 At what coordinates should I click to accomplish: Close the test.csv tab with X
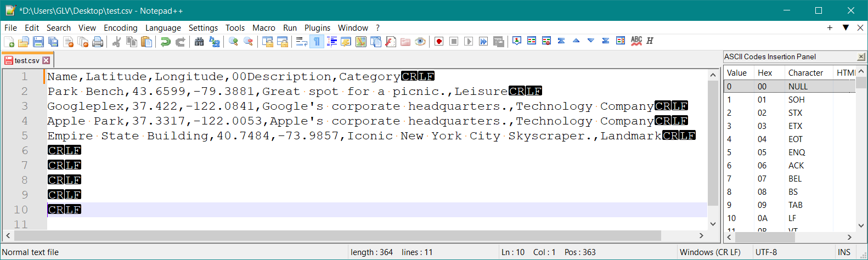46,60
